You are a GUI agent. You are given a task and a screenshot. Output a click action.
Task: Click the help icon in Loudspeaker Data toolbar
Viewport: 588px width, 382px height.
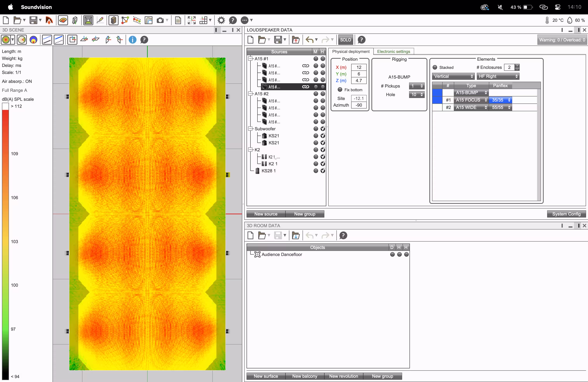pyautogui.click(x=361, y=40)
